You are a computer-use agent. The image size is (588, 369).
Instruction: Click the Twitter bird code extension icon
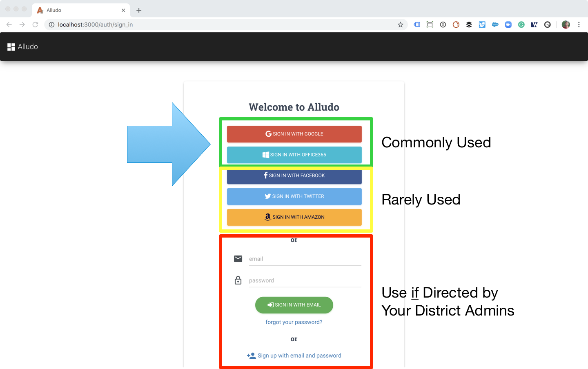pyautogui.click(x=482, y=24)
